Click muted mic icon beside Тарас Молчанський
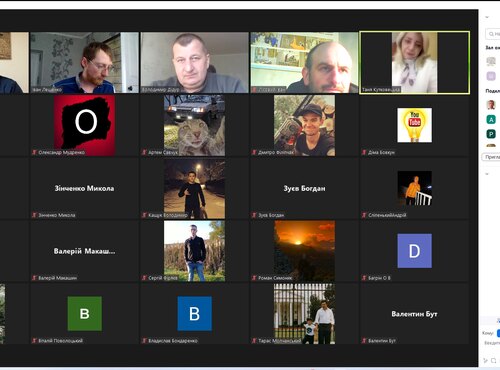Image resolution: width=500 pixels, height=370 pixels. pyautogui.click(x=254, y=341)
